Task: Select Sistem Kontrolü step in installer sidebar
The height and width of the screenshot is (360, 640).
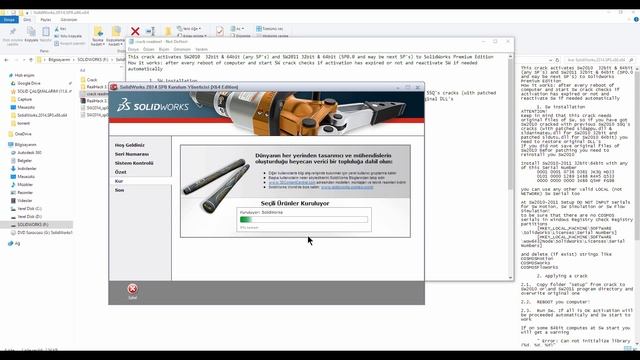Action: 134,163
